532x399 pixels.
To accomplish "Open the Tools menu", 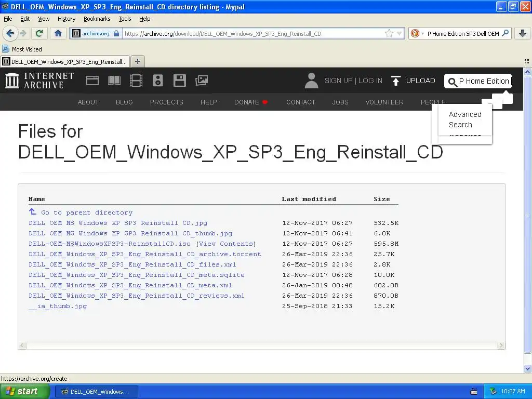I will pos(125,19).
